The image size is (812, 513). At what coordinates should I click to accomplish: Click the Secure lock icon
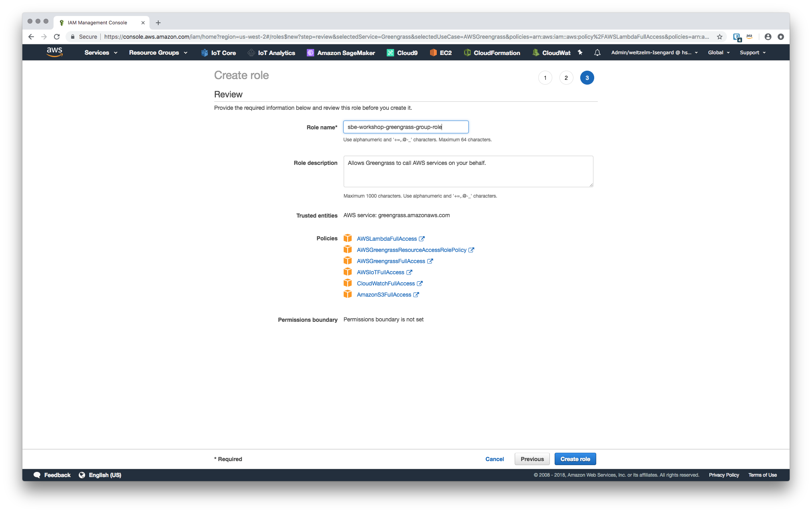72,37
